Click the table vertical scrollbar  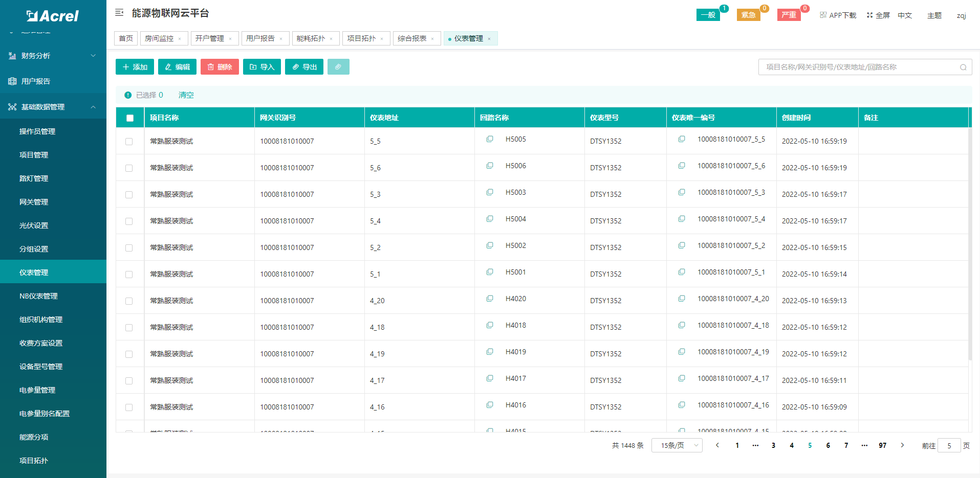click(970, 245)
